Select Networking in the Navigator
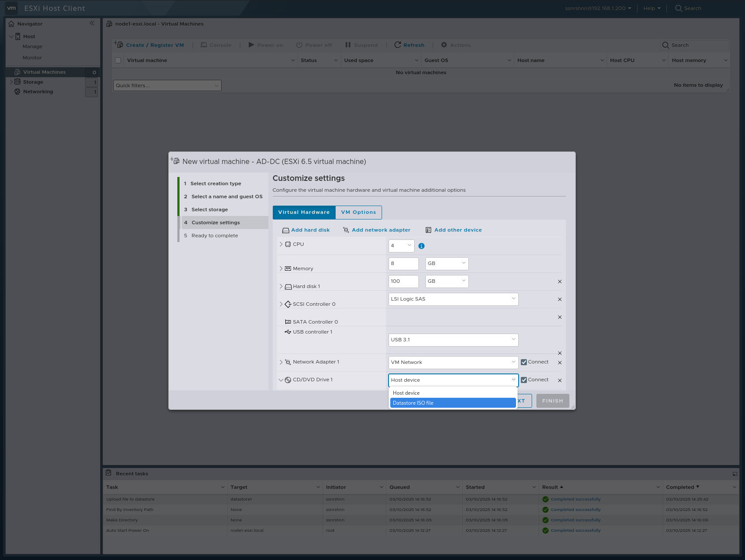745x560 pixels. pos(38,92)
